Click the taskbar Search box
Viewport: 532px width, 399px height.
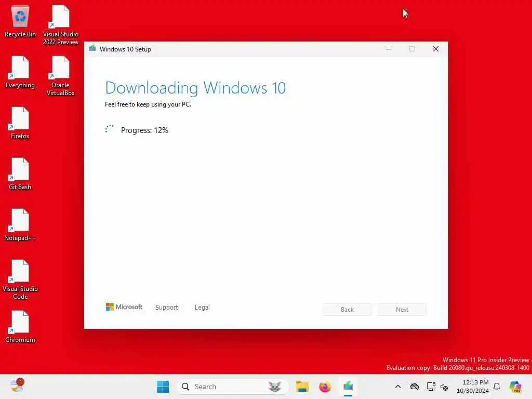[232, 387]
